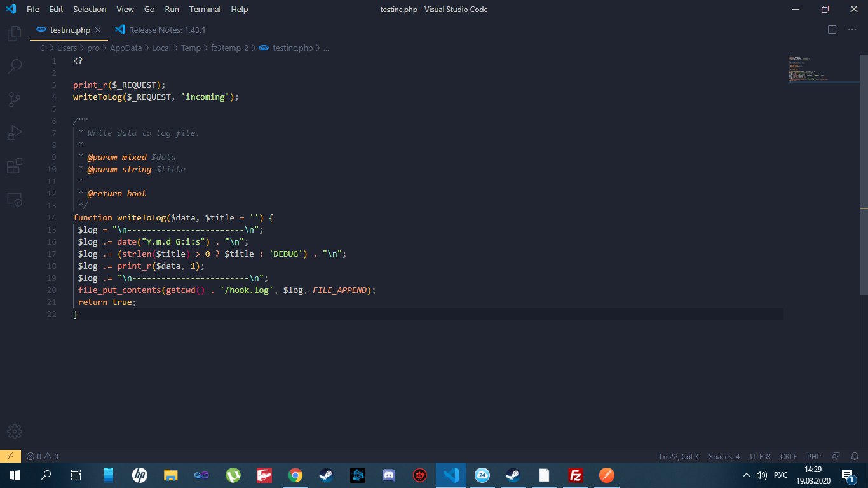Image resolution: width=868 pixels, height=488 pixels.
Task: Open FileZilla on the taskbar
Action: pos(576,475)
